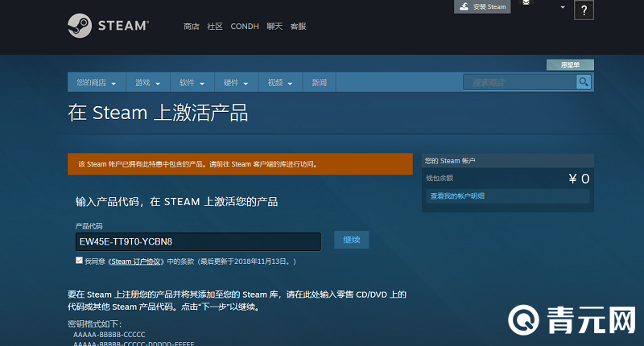Click the Steam logo in header
Screen dimensions: 644x346
click(x=108, y=26)
